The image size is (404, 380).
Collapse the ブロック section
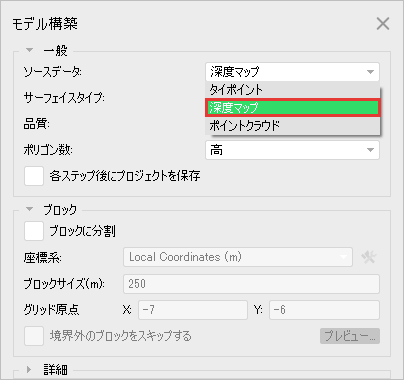point(29,209)
